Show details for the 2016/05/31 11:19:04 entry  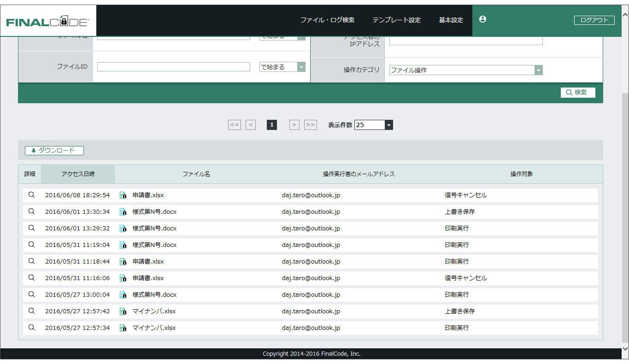pos(31,245)
